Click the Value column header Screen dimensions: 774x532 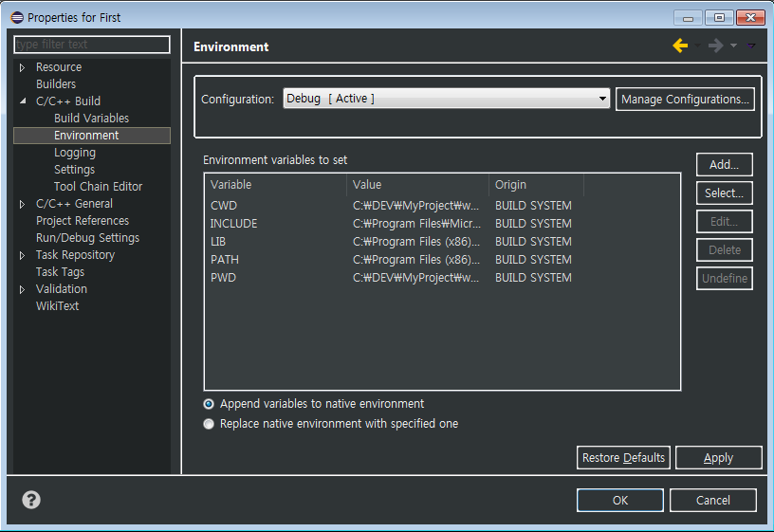pos(417,185)
